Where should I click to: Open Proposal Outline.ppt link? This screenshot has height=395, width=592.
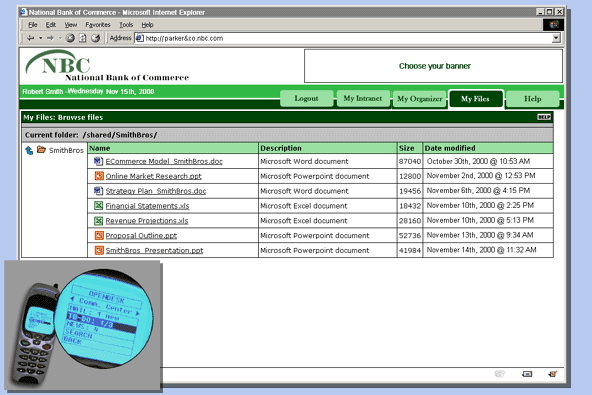coord(141,236)
